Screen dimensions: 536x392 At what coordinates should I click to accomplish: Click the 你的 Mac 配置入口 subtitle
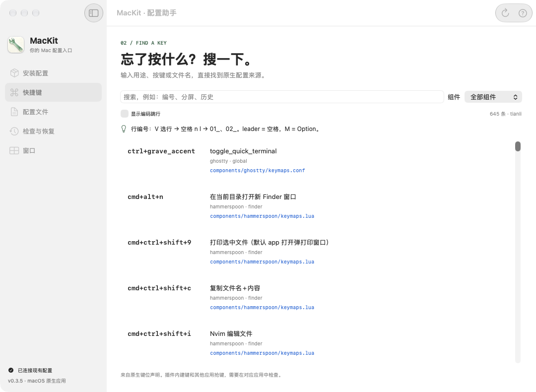pyautogui.click(x=51, y=50)
